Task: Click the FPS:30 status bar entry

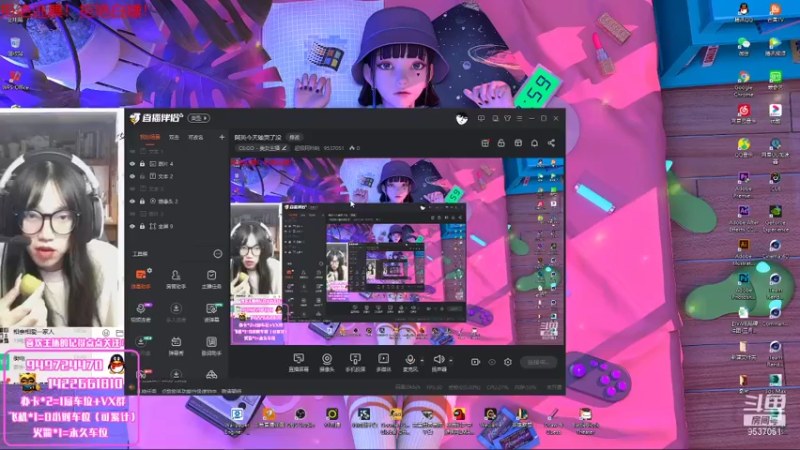Action: 434,388
